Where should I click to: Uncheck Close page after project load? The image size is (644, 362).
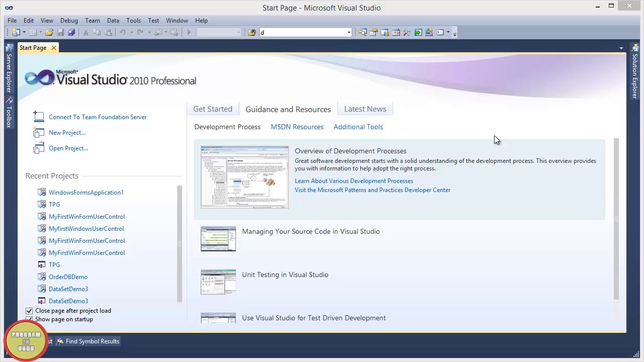pos(29,311)
